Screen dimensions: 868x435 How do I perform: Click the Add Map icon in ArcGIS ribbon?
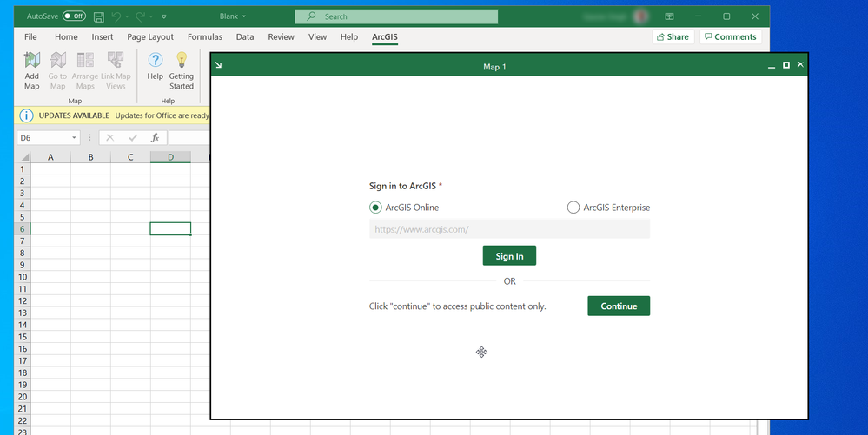pyautogui.click(x=32, y=60)
